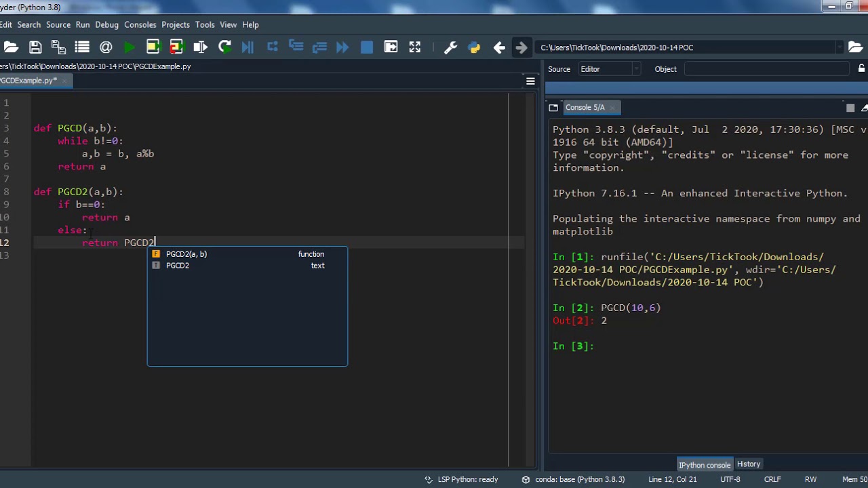Open the Search menu
Screen dimensions: 868x488
coord(29,24)
